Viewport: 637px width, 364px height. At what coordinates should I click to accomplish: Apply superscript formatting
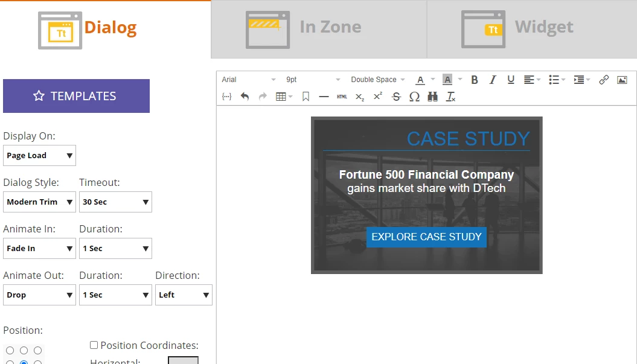[x=378, y=97]
